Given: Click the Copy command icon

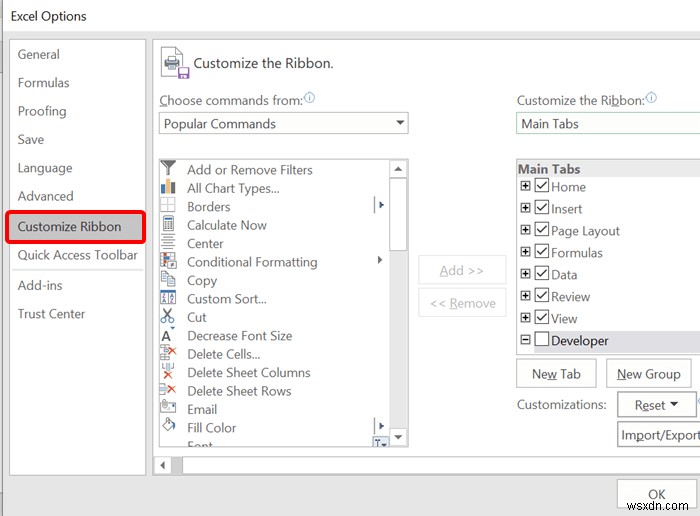Looking at the screenshot, I should (168, 279).
